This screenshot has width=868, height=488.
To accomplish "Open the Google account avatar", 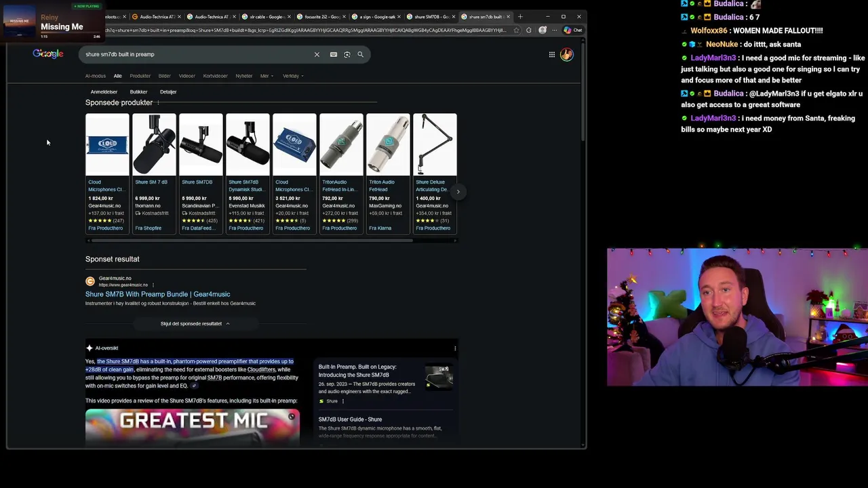I will pos(567,54).
